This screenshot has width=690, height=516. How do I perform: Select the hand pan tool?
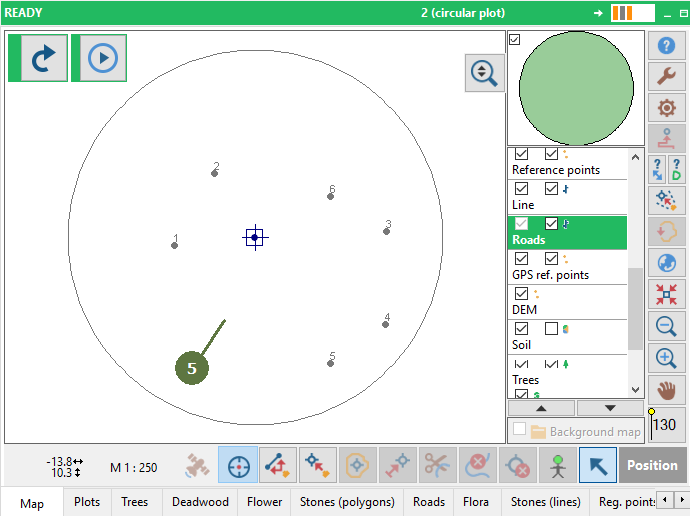tap(666, 390)
